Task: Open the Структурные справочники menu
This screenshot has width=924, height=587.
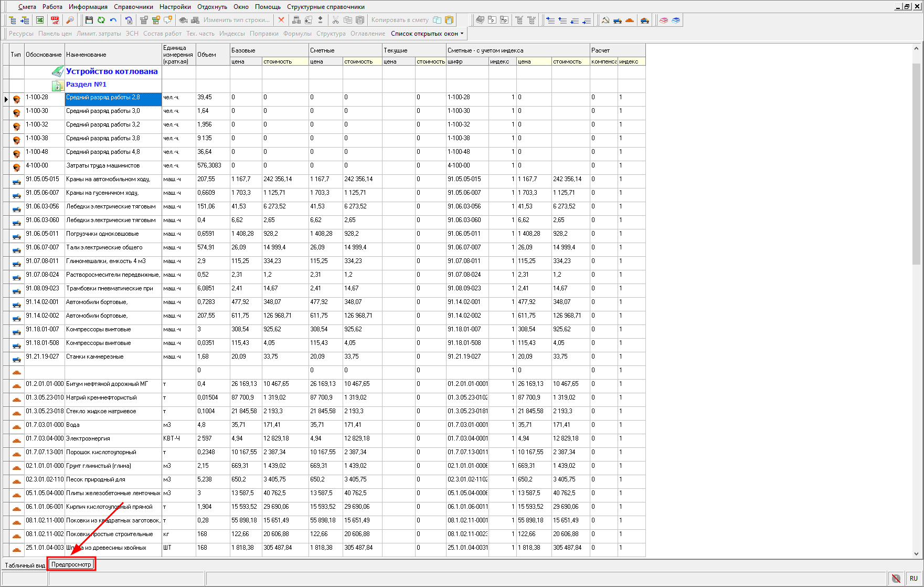Action: coord(325,7)
